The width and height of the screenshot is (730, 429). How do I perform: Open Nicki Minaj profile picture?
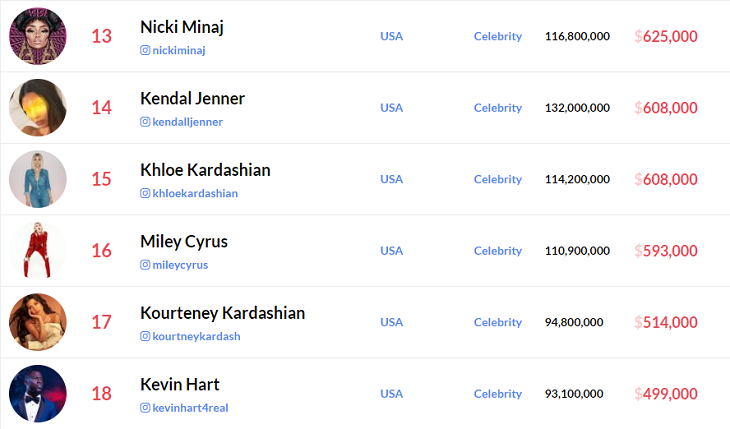click(38, 36)
